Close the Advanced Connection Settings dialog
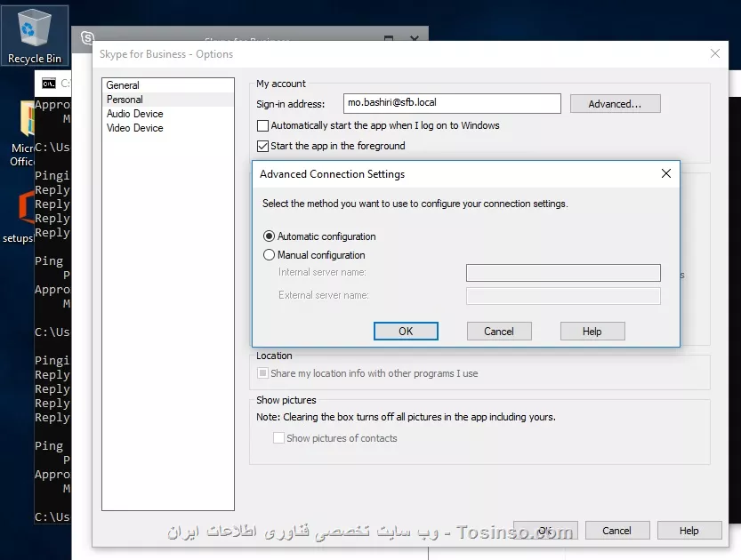 click(x=666, y=173)
